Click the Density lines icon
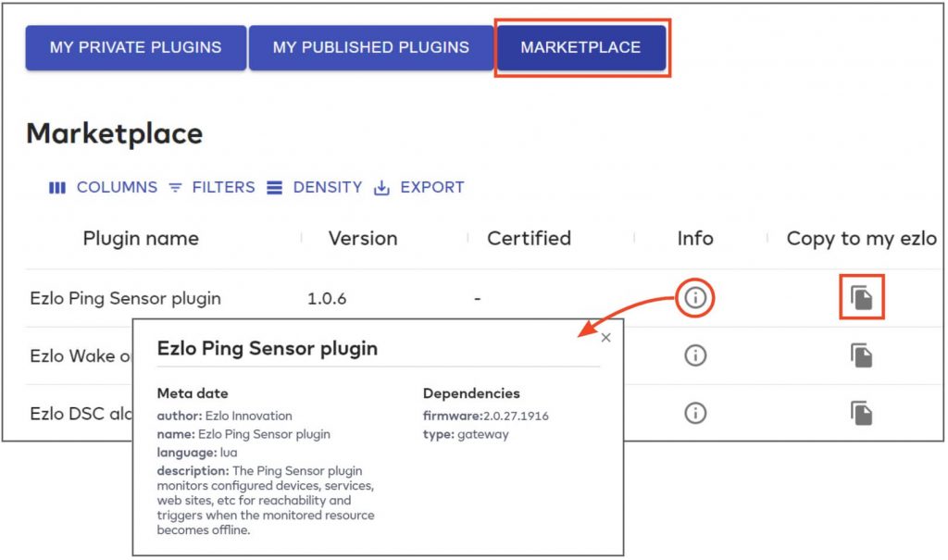The width and height of the screenshot is (948, 560). 275,187
